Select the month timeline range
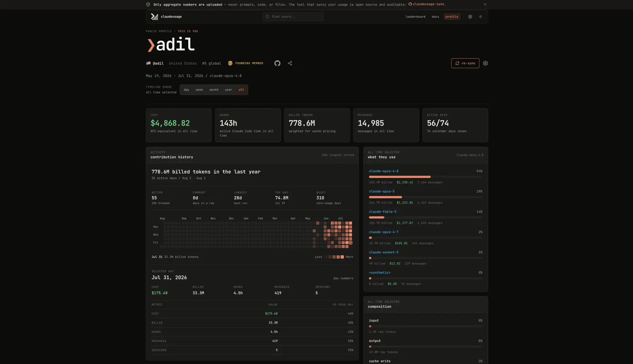 (x=214, y=90)
